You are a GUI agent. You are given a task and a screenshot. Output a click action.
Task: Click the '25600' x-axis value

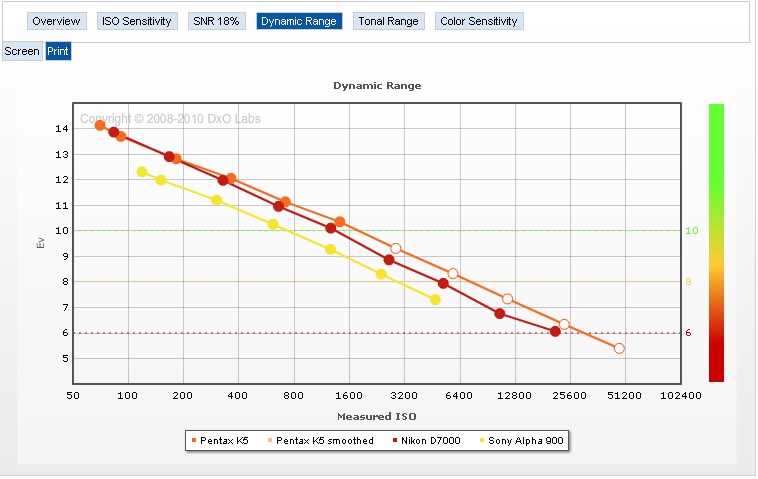pyautogui.click(x=569, y=395)
